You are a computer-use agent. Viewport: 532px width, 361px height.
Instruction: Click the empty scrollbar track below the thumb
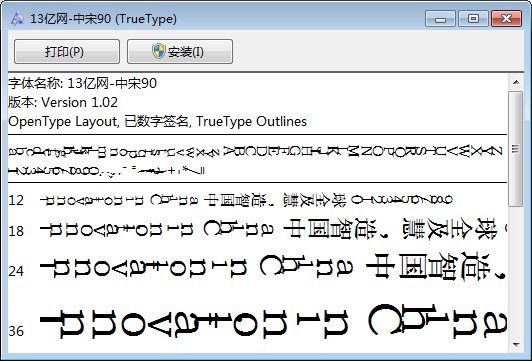point(516,271)
